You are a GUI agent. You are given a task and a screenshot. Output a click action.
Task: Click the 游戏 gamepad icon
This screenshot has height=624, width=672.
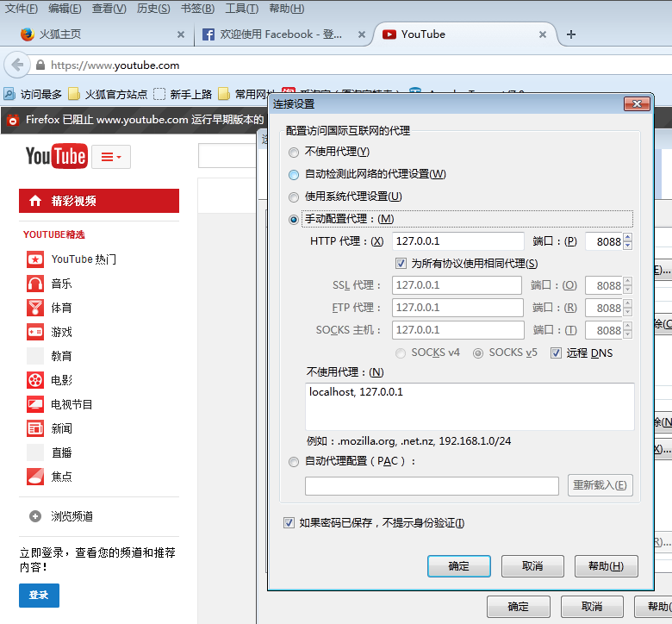35,332
